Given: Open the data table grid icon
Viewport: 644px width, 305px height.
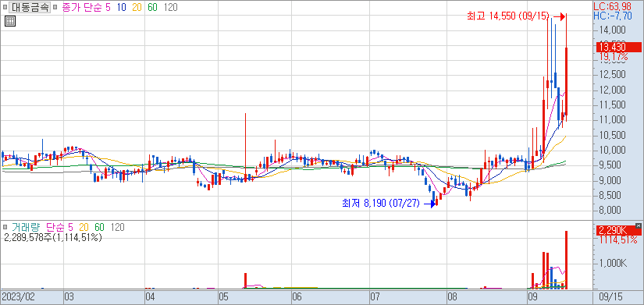Looking at the screenshot, I should [10, 21].
